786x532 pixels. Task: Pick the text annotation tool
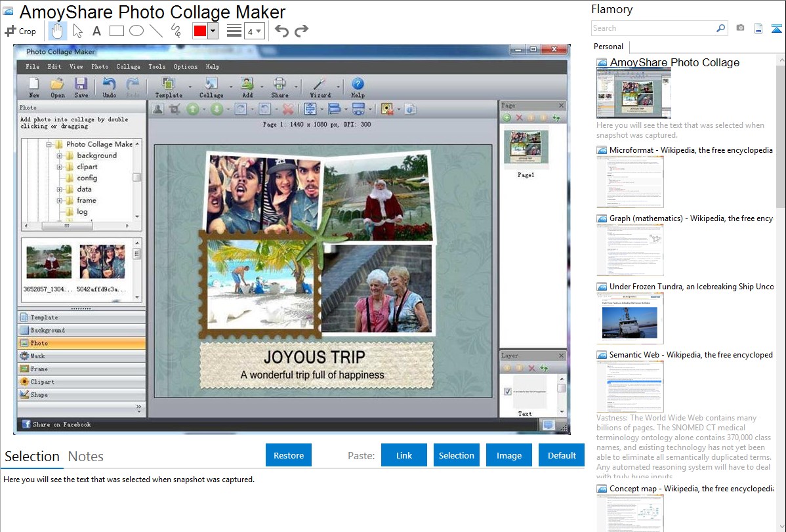coord(96,31)
